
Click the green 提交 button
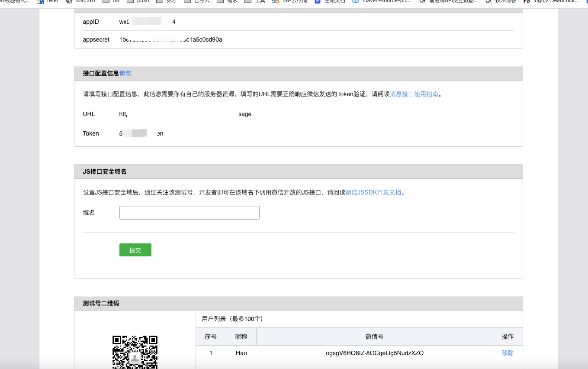point(135,250)
